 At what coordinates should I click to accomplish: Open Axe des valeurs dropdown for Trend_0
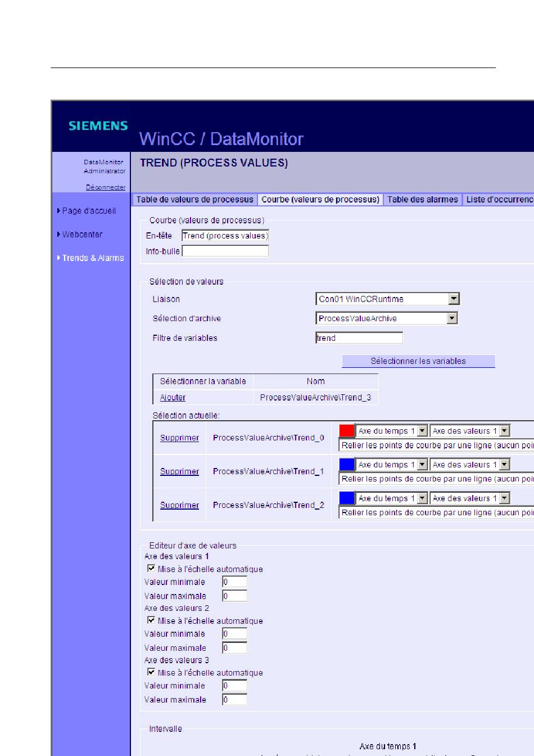click(469, 431)
